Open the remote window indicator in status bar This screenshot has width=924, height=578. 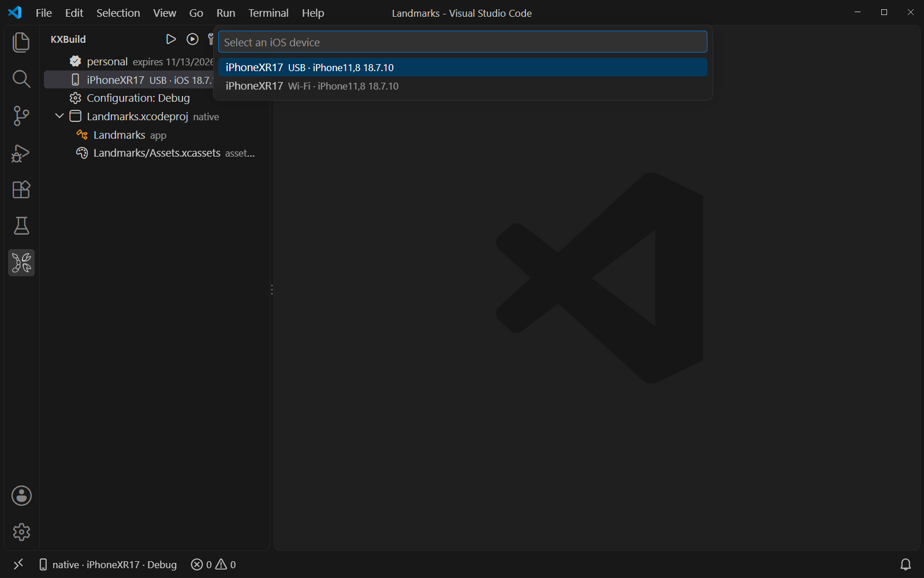tap(18, 564)
